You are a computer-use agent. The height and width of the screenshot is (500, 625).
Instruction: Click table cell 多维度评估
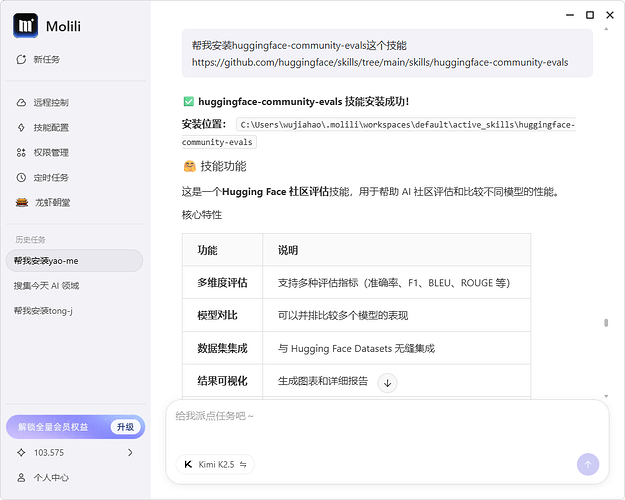(222, 283)
